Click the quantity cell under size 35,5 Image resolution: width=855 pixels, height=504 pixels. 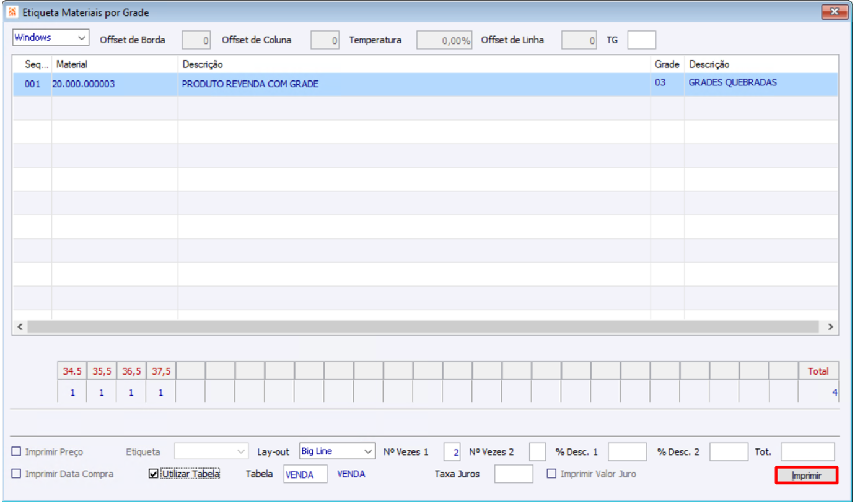[102, 393]
